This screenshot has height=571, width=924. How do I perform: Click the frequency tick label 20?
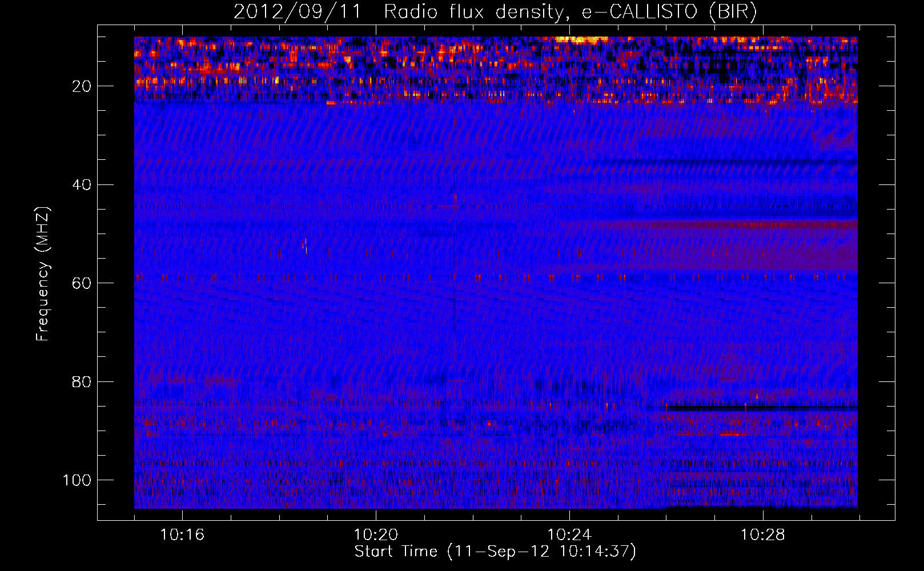(x=82, y=86)
